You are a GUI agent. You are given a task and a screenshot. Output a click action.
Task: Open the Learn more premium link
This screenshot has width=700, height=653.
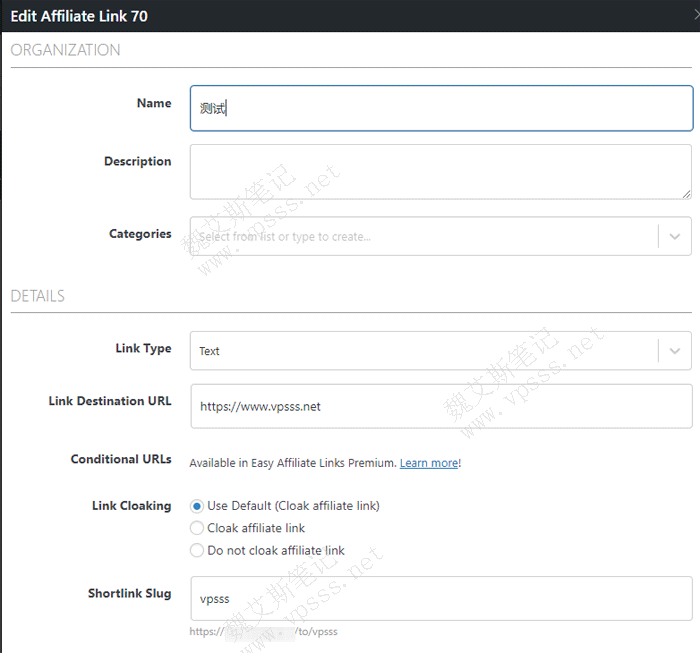[x=428, y=463]
